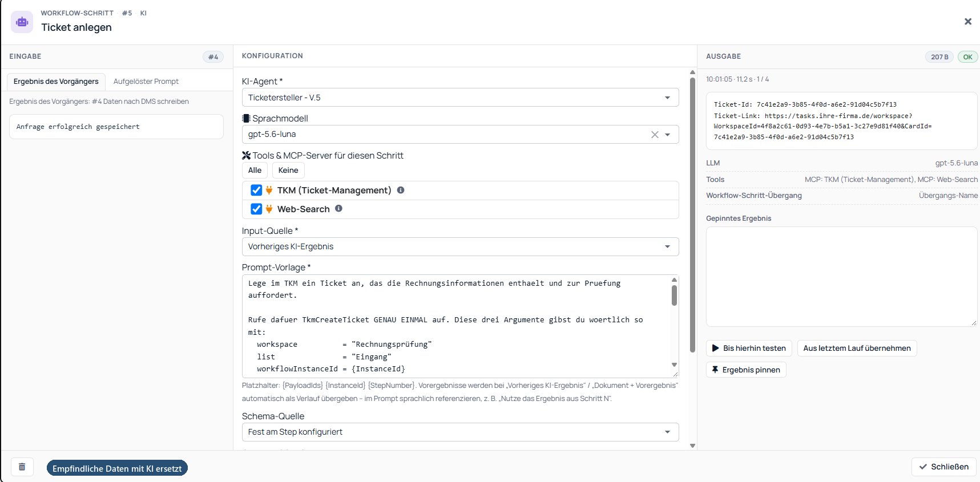Screen dimensions: 980x482
Task: Show info for TKM (Ticket-Management)
Action: pyautogui.click(x=401, y=190)
